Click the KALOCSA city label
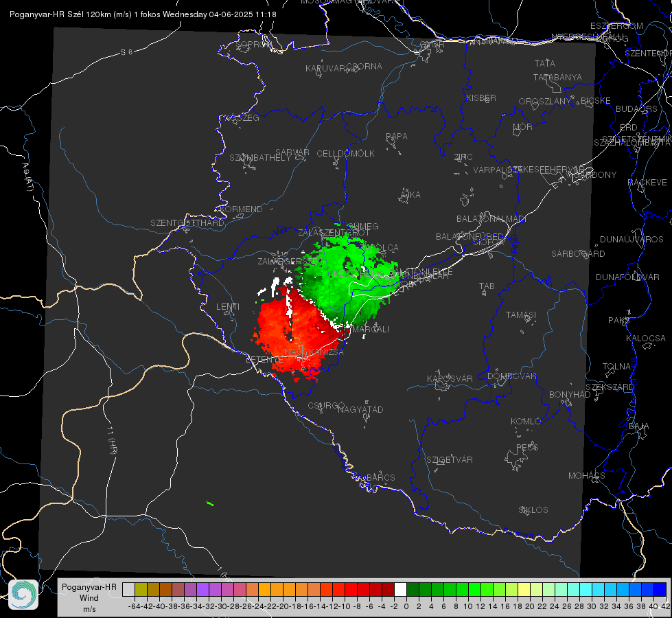Screen dimensions: 672x618 646,339
